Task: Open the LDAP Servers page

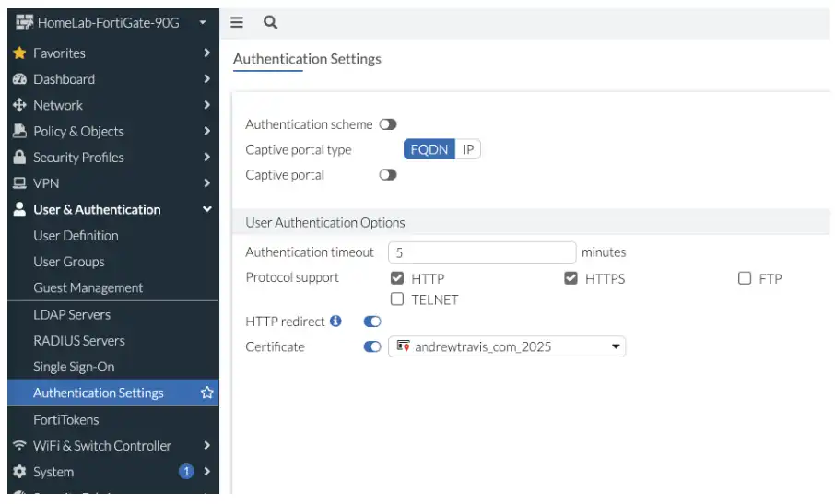Action: click(x=72, y=314)
